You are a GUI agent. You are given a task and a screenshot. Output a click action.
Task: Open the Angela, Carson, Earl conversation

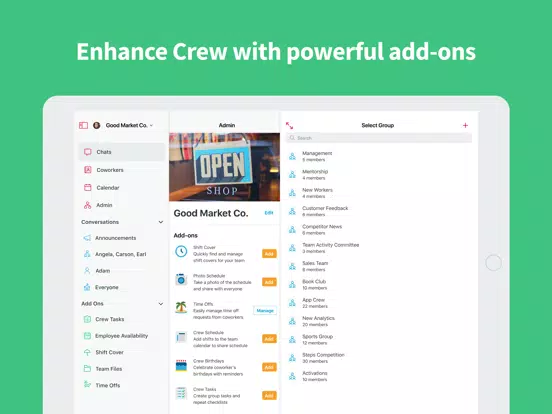(x=121, y=254)
